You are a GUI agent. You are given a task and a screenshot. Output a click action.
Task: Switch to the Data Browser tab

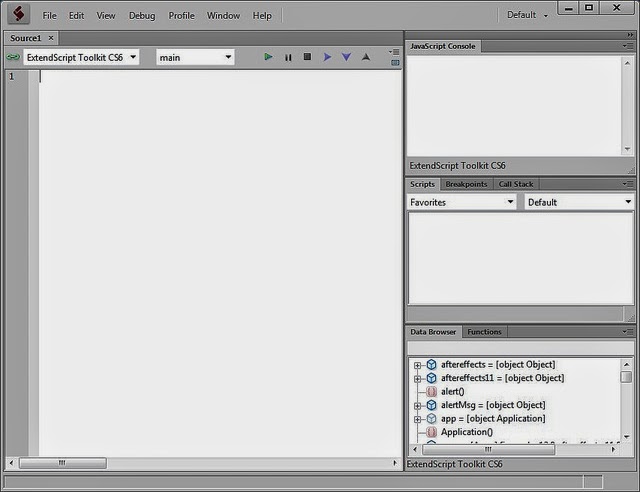pos(433,332)
